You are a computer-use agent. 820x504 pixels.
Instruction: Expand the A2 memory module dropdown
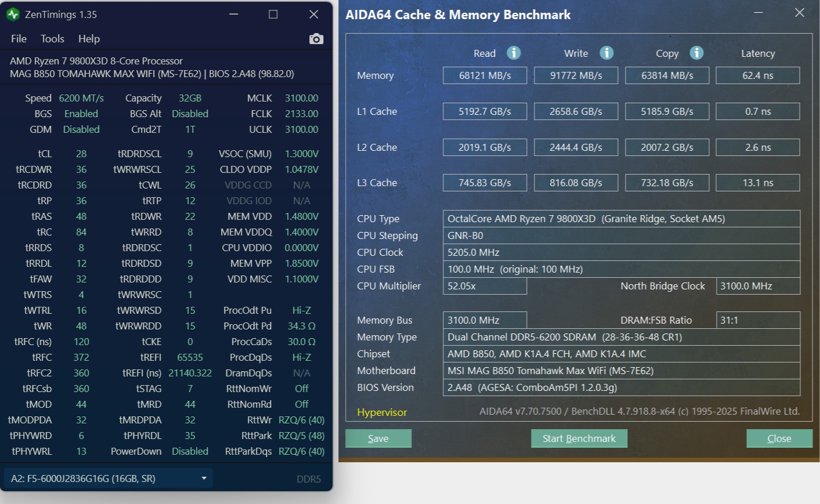click(204, 478)
